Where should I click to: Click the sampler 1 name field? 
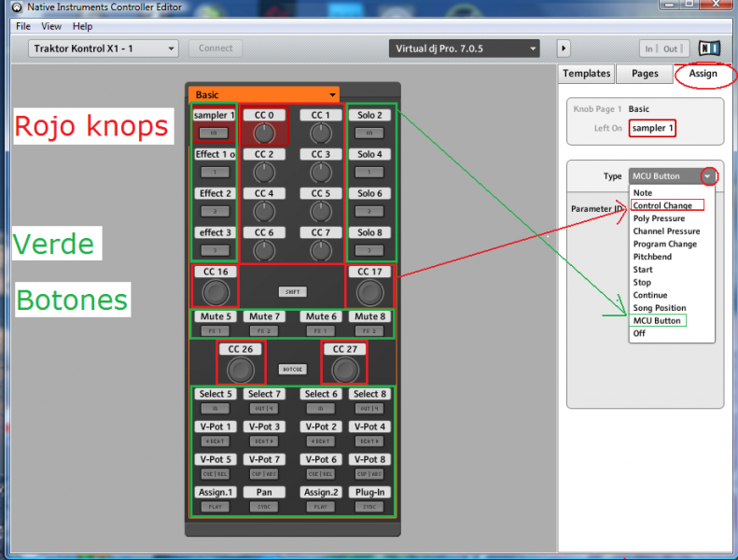652,128
